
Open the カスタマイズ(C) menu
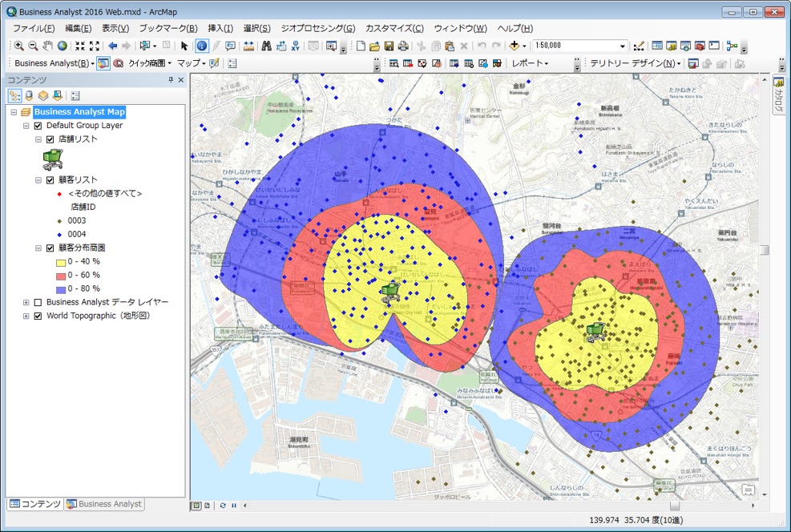(394, 28)
